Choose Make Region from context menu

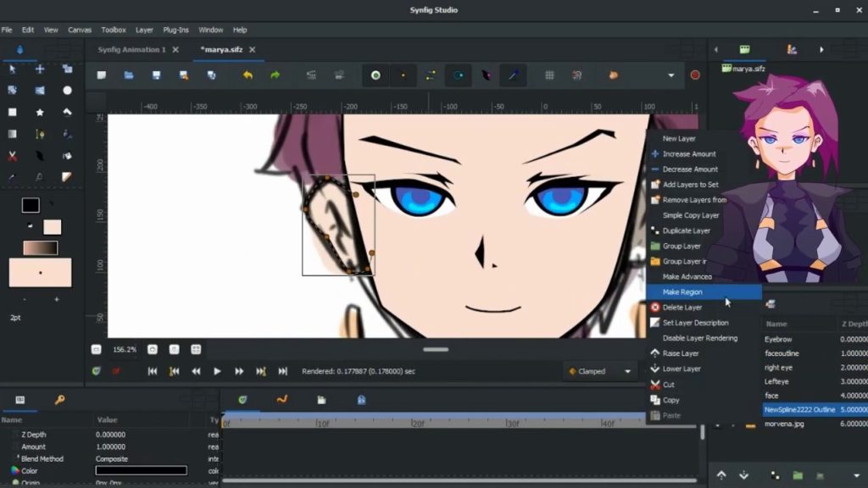(682, 292)
